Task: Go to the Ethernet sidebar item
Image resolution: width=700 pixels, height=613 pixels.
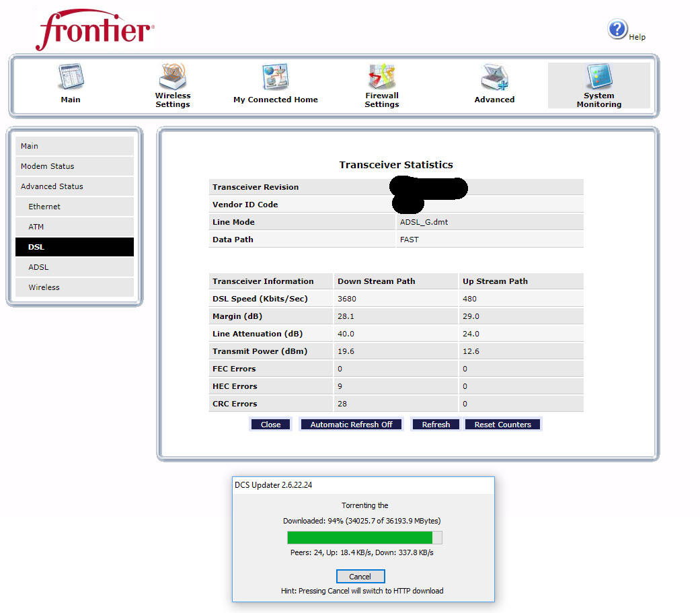Action: 75,207
